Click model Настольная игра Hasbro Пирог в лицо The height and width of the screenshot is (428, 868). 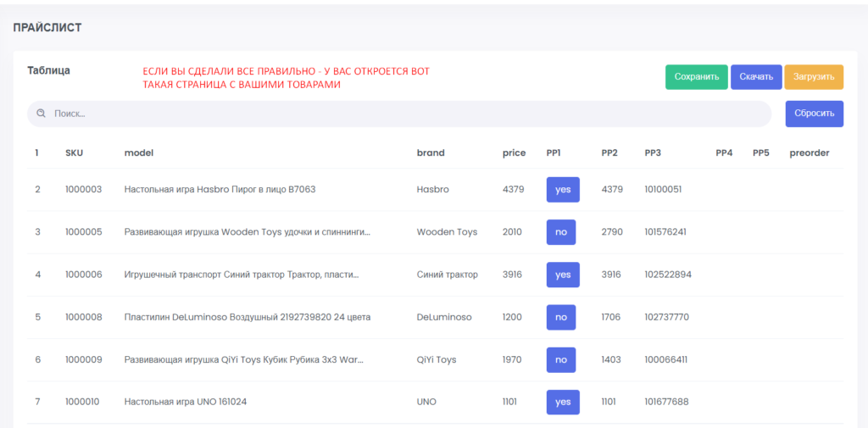click(x=220, y=189)
